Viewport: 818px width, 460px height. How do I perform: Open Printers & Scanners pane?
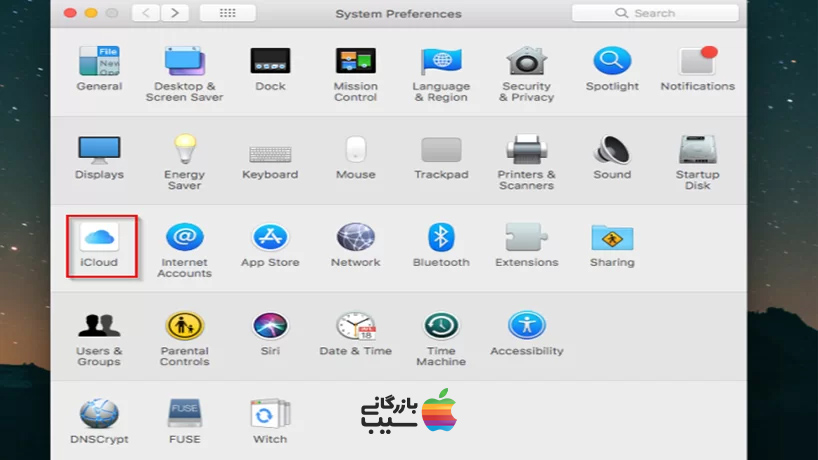tap(526, 162)
